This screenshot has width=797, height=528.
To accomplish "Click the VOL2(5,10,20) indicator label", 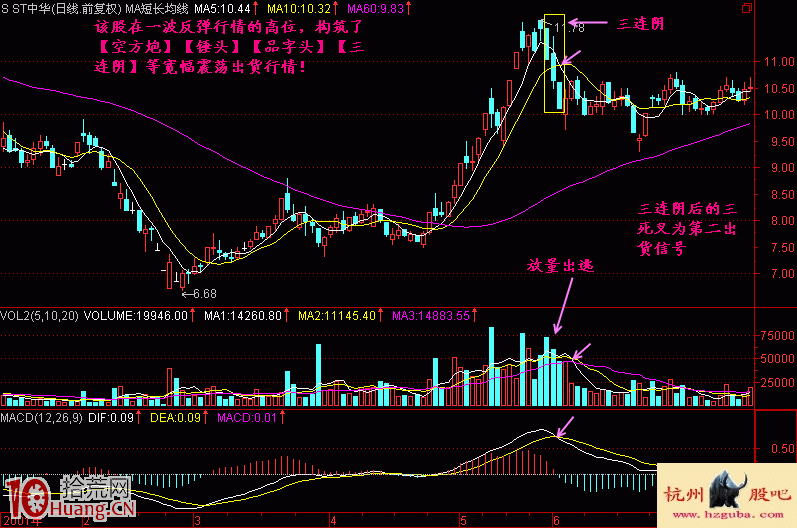I will pyautogui.click(x=39, y=316).
